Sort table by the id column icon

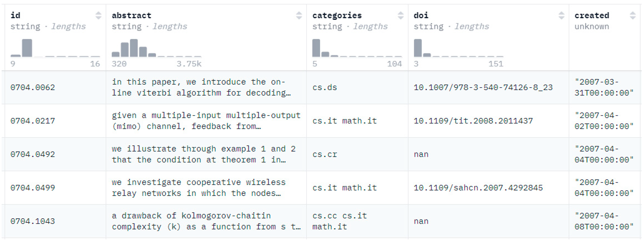(98, 16)
